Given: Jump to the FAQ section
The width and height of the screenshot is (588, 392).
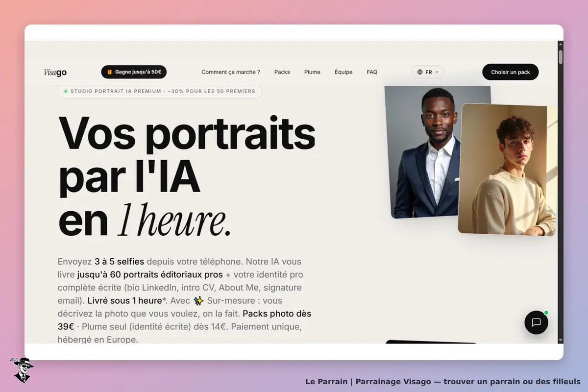Looking at the screenshot, I should tap(372, 72).
